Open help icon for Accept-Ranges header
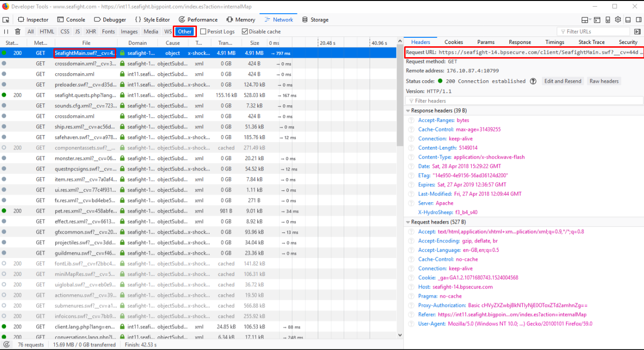Viewport: 644px width, 350px height. [411, 120]
